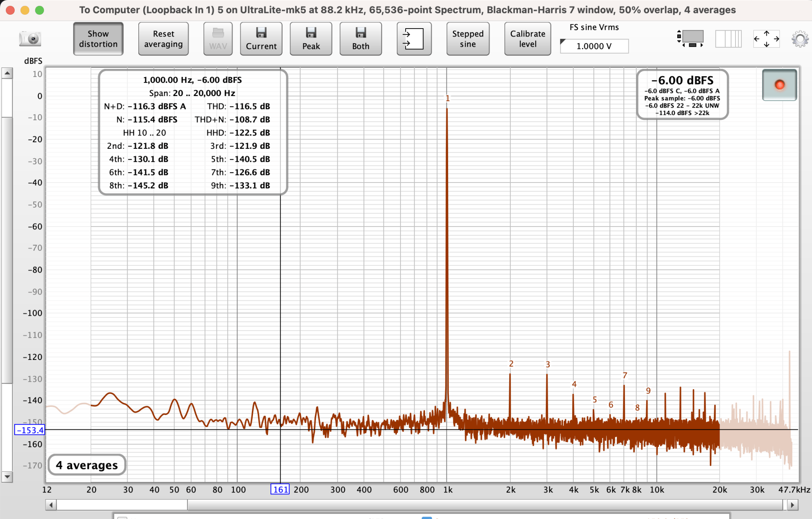Click harmonic marker 9 on the graph

click(648, 390)
